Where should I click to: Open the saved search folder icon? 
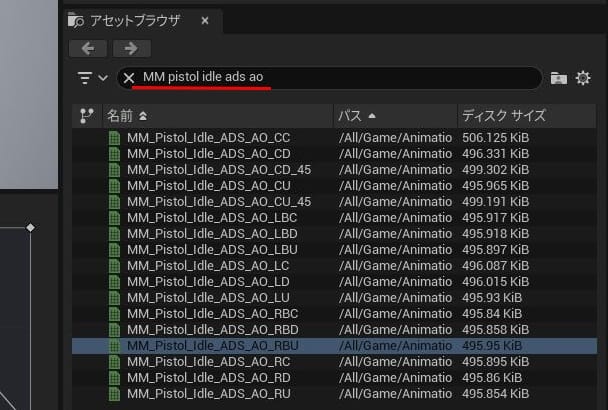[x=559, y=78]
